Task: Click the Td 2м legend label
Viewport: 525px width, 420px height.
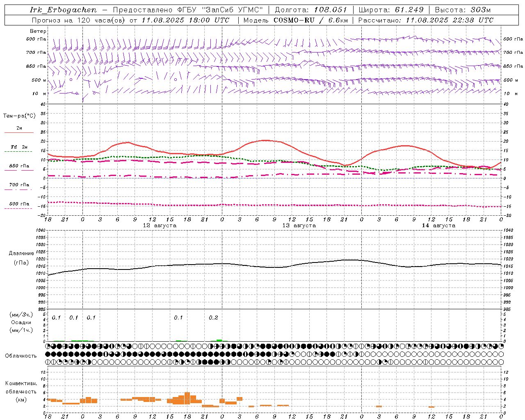Action: 19,147
